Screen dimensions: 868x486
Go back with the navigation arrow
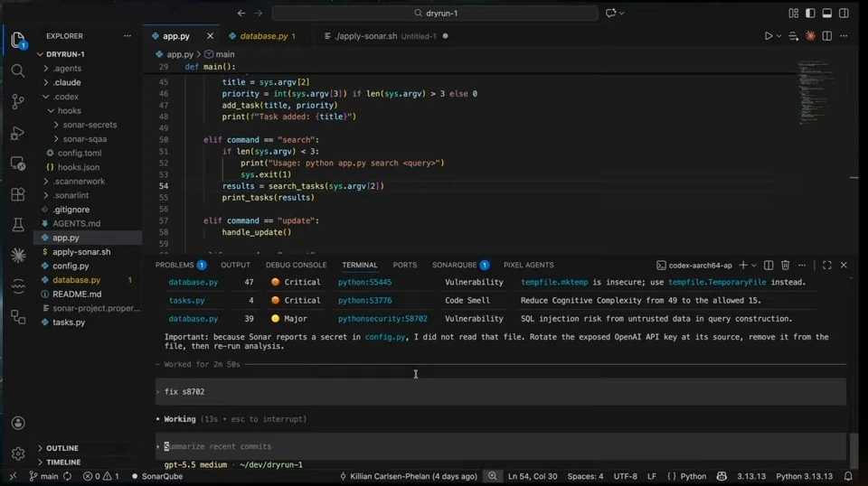[x=241, y=13]
